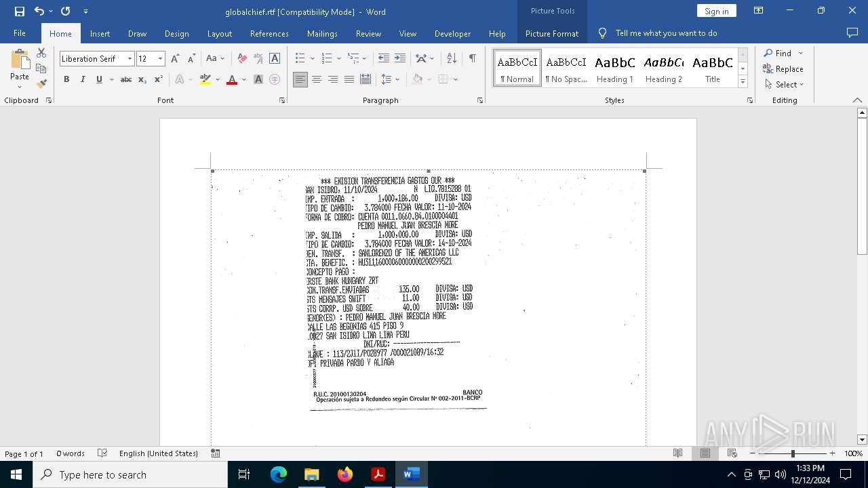This screenshot has height=488, width=868.
Task: Switch to Web Layout view
Action: [x=732, y=453]
